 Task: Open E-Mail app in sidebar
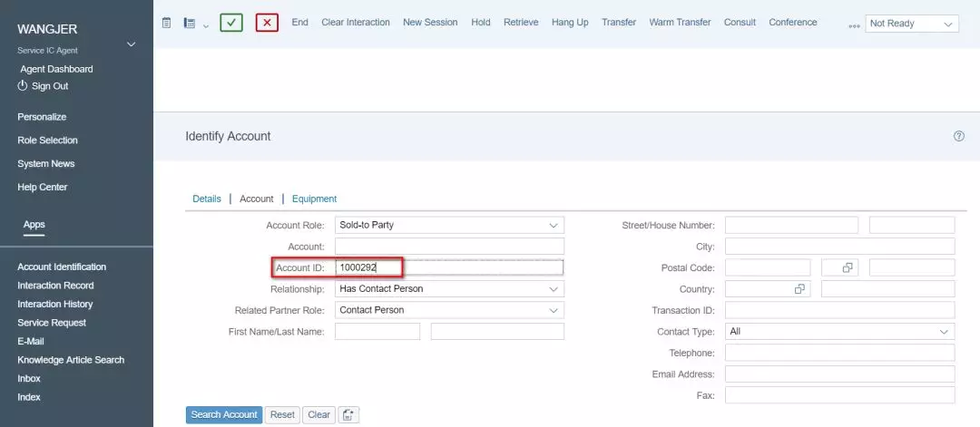point(31,342)
